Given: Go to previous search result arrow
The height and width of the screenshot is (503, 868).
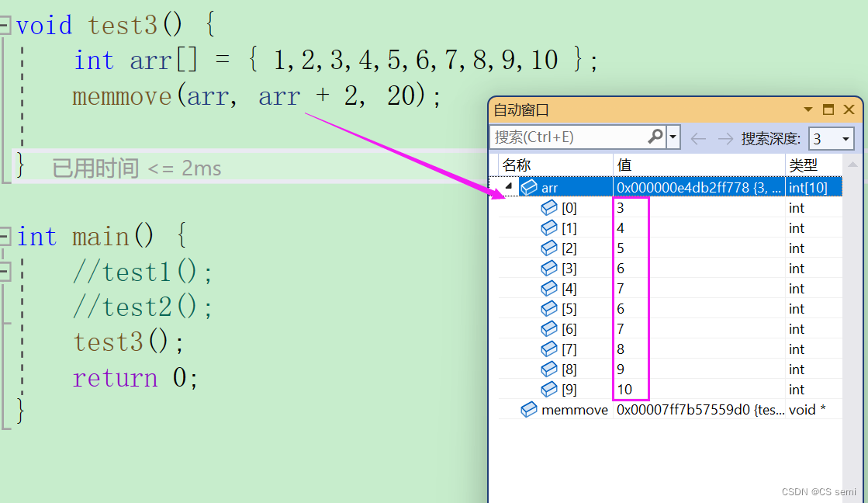Looking at the screenshot, I should (698, 138).
